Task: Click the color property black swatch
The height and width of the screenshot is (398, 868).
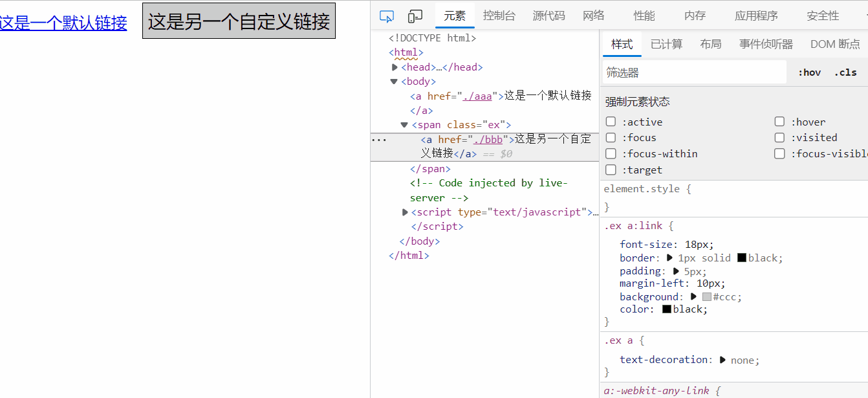Action: point(666,309)
